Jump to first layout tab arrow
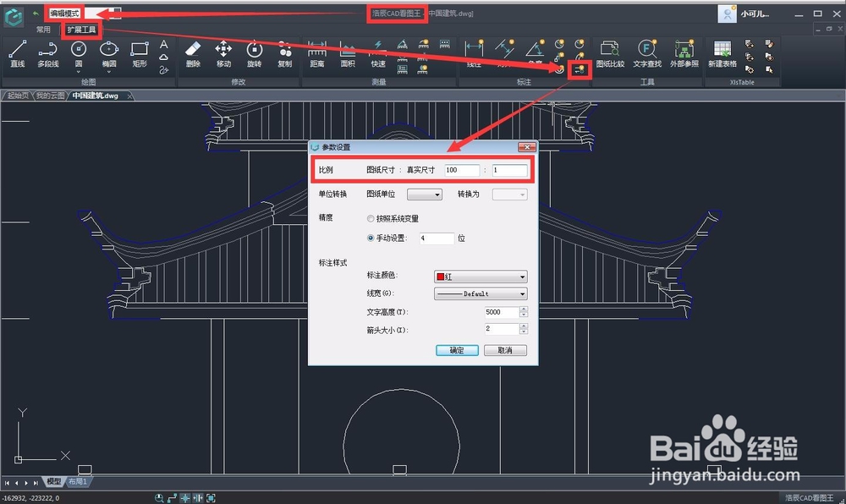This screenshot has width=846, height=504. pos(7,483)
